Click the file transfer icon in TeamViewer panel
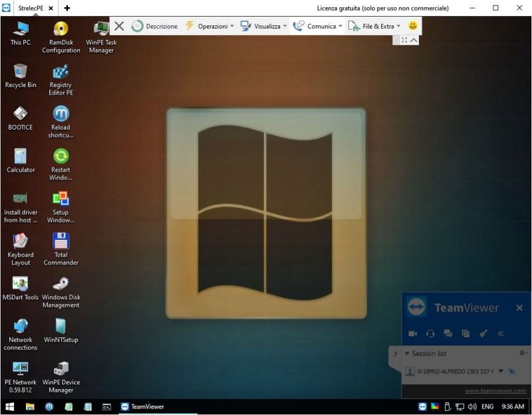Image resolution: width=532 pixels, height=415 pixels. (465, 333)
